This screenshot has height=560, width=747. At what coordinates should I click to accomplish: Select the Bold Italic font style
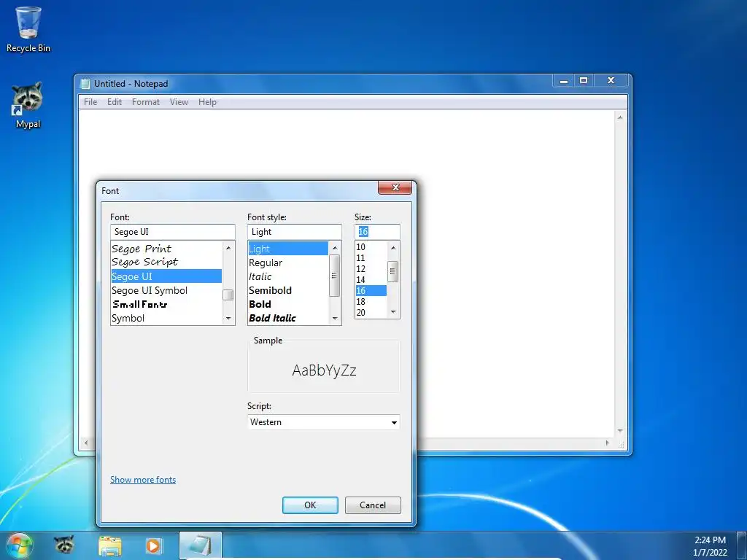(288, 318)
